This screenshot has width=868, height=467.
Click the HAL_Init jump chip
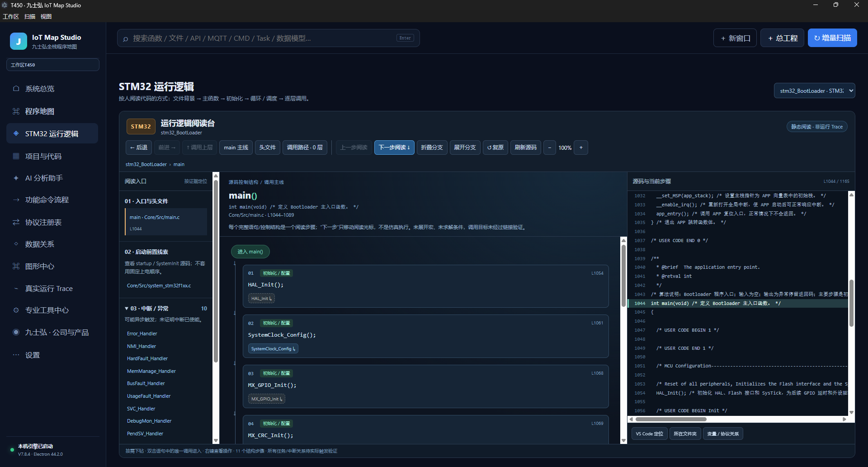[x=261, y=298]
